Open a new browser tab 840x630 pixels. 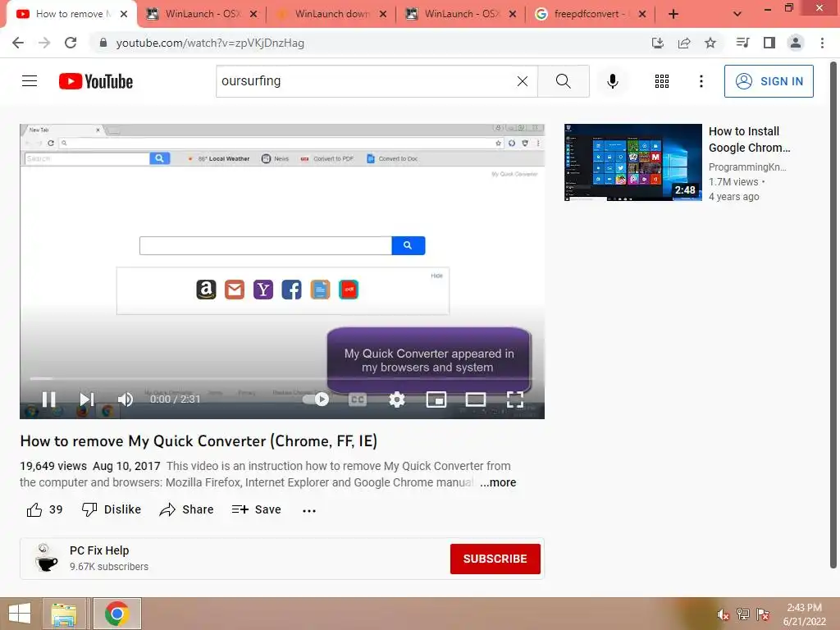coord(673,14)
